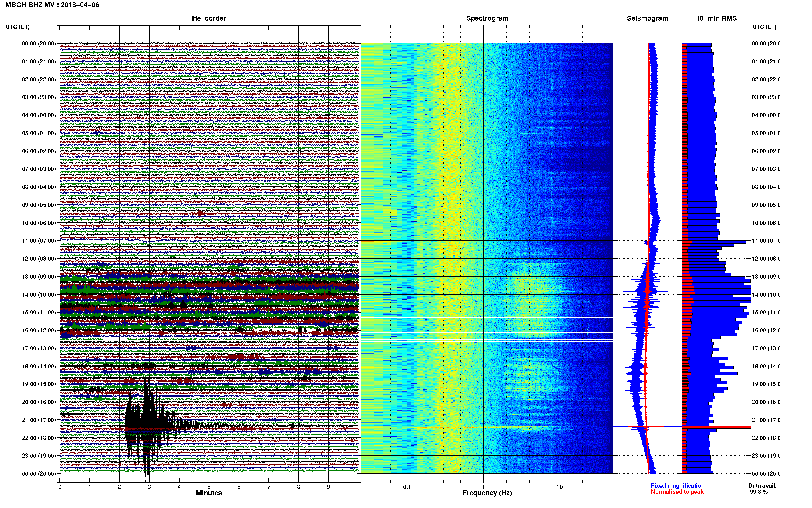Click the right-side '21:00' RMS time label
This screenshot has height=508, width=812.
(x=766, y=420)
